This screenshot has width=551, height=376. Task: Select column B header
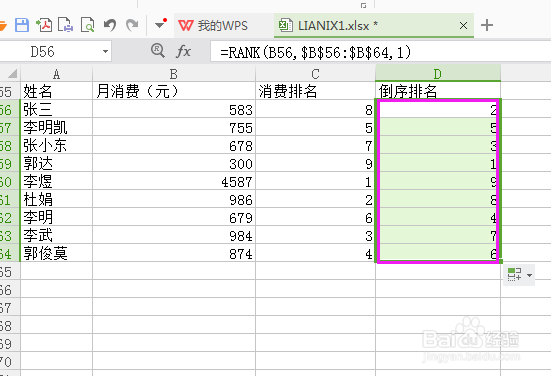(x=174, y=73)
